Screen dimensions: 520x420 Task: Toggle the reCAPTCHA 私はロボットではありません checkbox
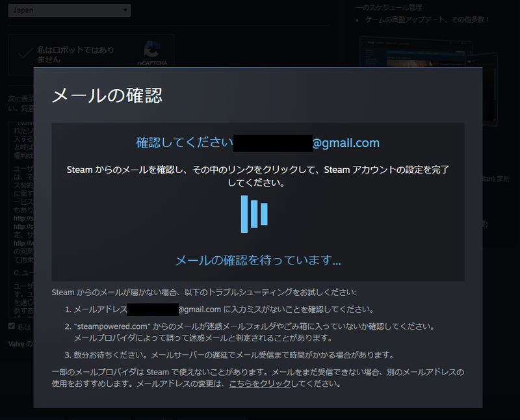pos(25,53)
